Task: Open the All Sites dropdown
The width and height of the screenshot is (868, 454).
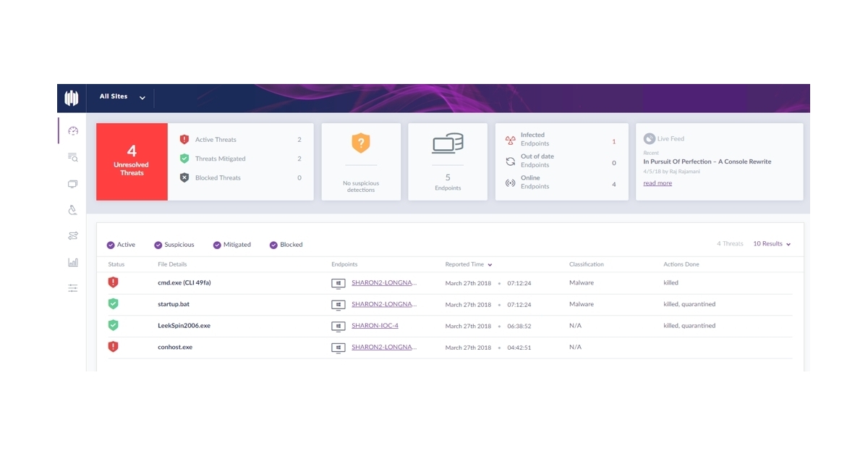Action: point(121,96)
